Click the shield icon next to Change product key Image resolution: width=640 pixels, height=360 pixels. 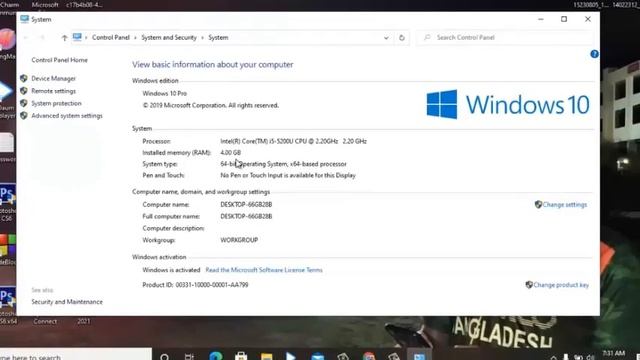(x=529, y=285)
